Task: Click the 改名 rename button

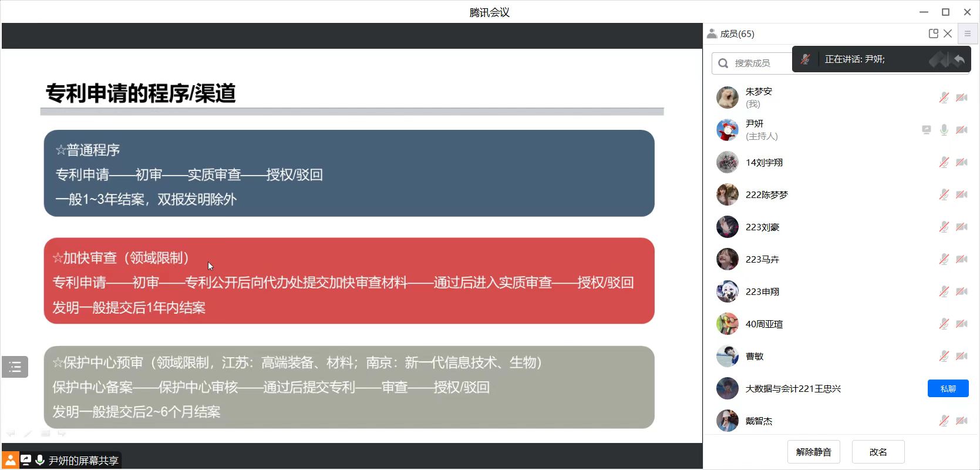Action: (878, 452)
